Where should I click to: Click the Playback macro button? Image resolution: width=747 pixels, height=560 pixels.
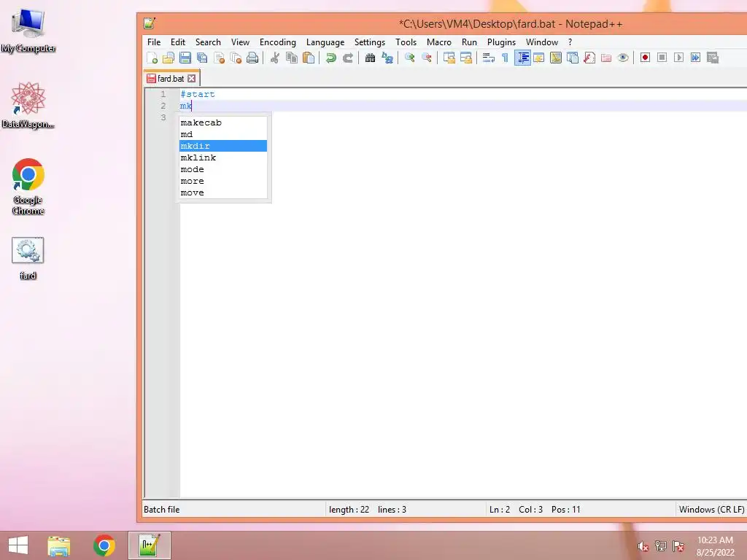pos(679,58)
